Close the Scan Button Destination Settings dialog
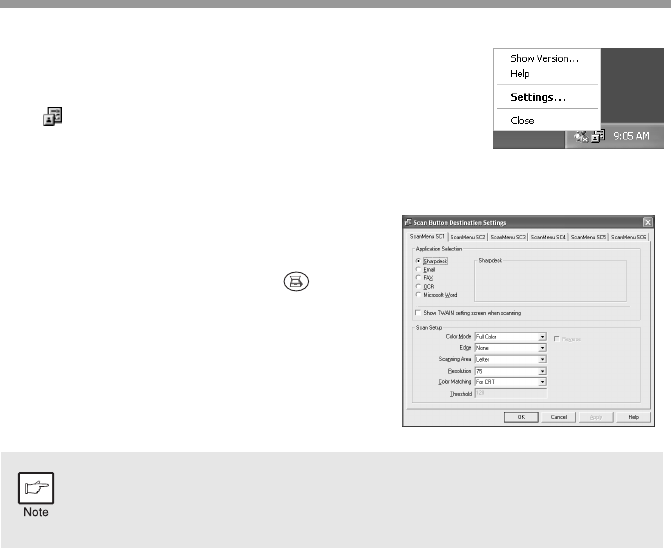The image size is (671, 548). [647, 222]
